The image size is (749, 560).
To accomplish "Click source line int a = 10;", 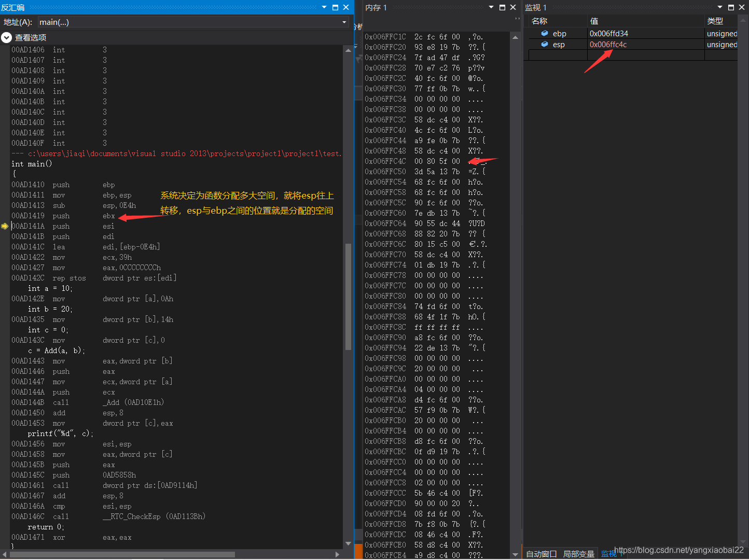I will [50, 288].
